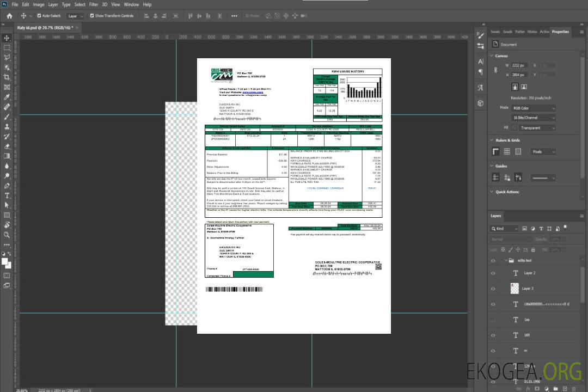The image size is (588, 392).
Task: Select the Eraser tool
Action: click(7, 146)
